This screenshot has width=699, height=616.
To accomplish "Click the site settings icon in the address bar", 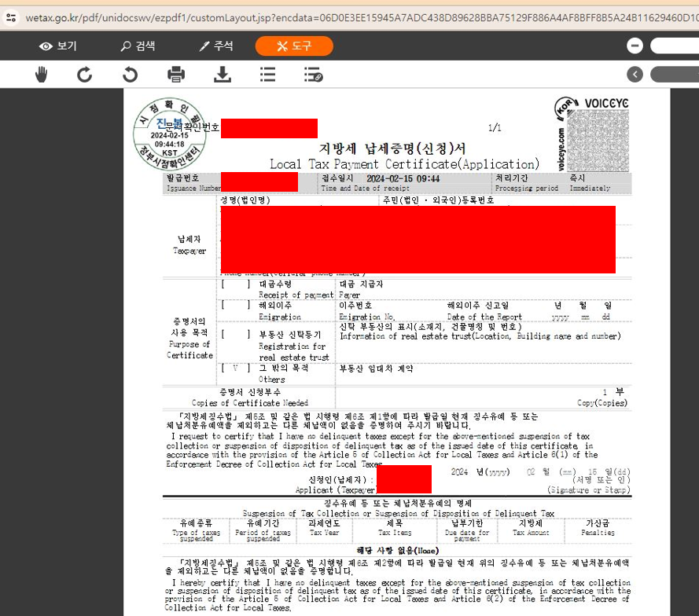I will click(11, 18).
